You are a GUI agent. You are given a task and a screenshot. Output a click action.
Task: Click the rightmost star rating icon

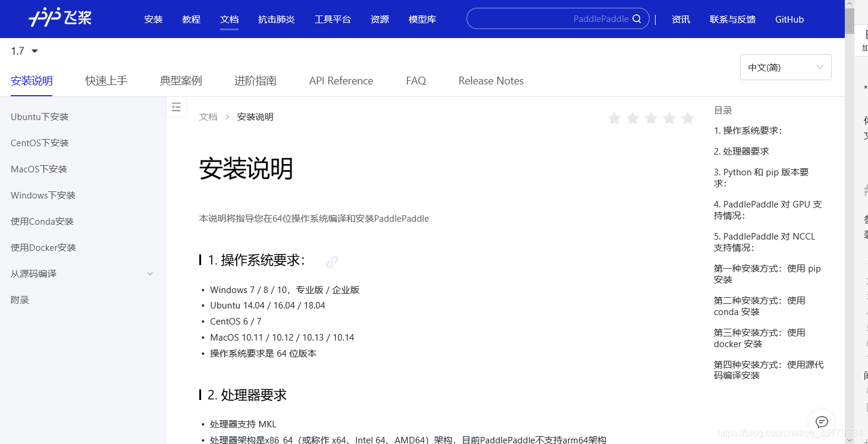[x=688, y=118]
